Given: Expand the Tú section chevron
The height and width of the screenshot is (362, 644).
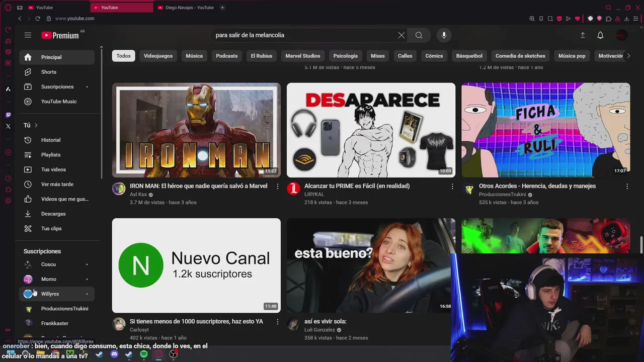Looking at the screenshot, I should pyautogui.click(x=36, y=125).
